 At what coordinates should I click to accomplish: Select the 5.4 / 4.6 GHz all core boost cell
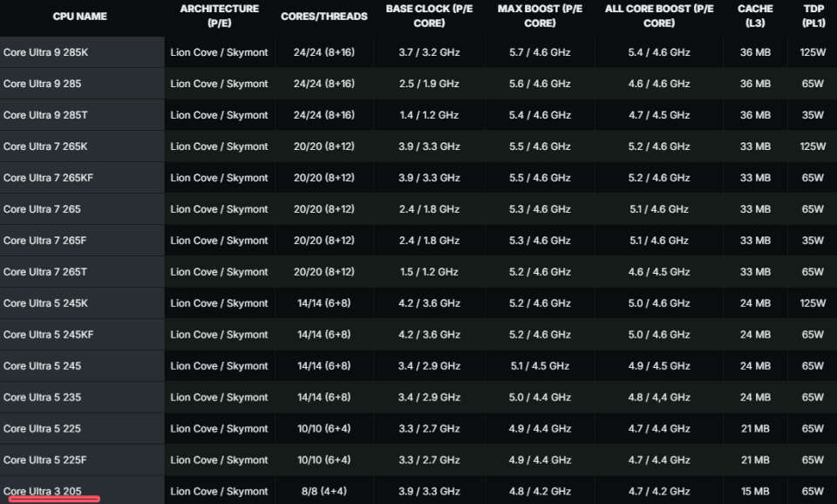658,52
